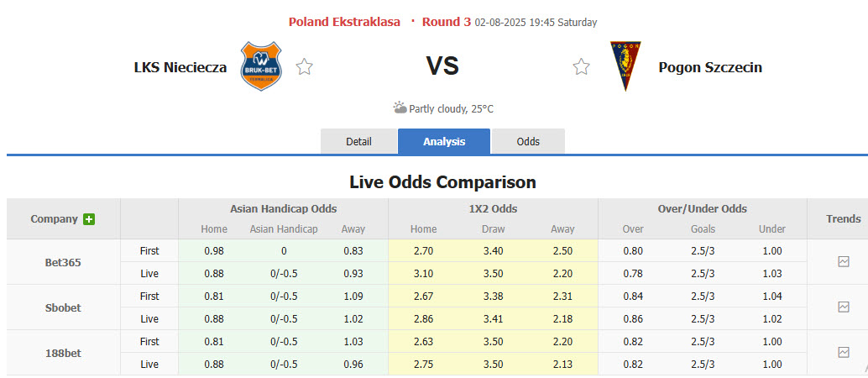Click the Round 3 link

point(446,22)
